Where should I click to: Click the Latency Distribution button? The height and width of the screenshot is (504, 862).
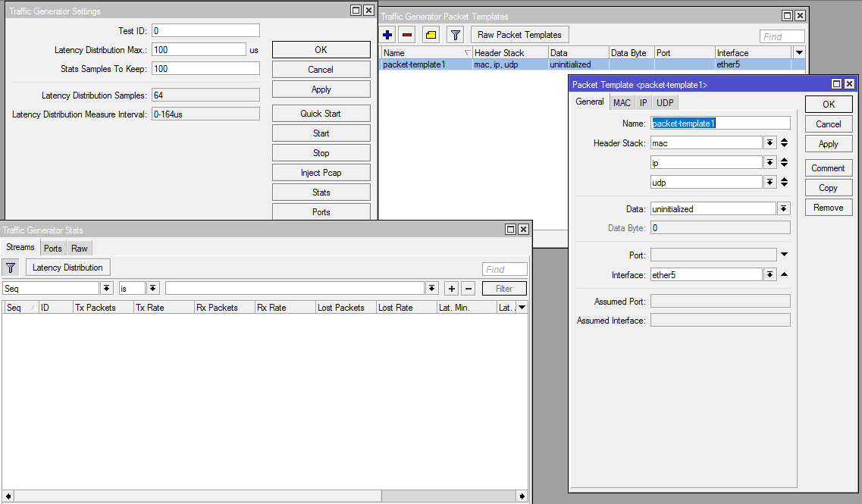pos(67,268)
